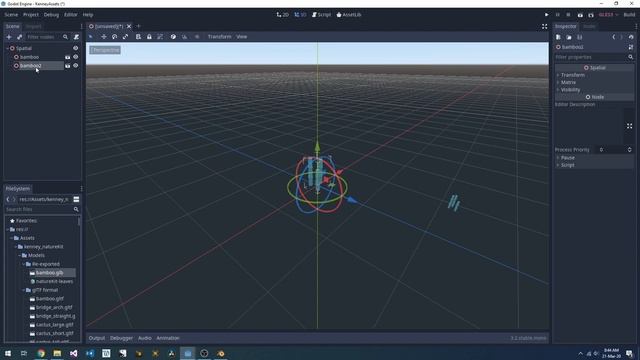
Task: Click the camera override icon in toolbar
Action: pyautogui.click(x=197, y=37)
